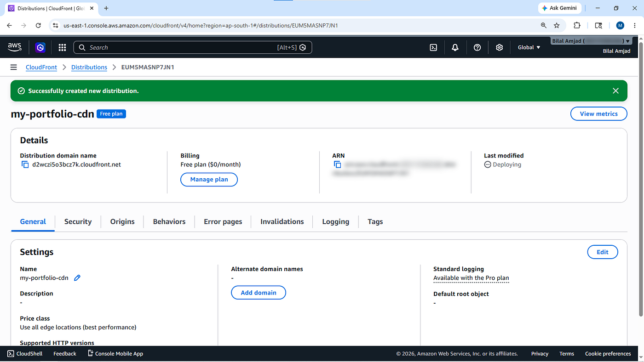Edit the name with the pencil icon
Screen dimensions: 644x362
pos(77,277)
